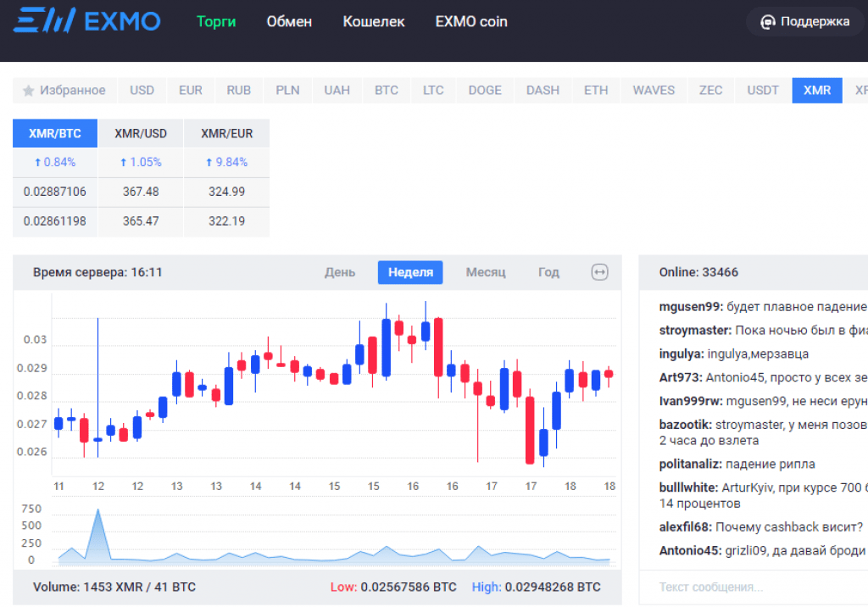Select the DASH currency tab
The width and height of the screenshot is (868, 607).
[x=542, y=90]
